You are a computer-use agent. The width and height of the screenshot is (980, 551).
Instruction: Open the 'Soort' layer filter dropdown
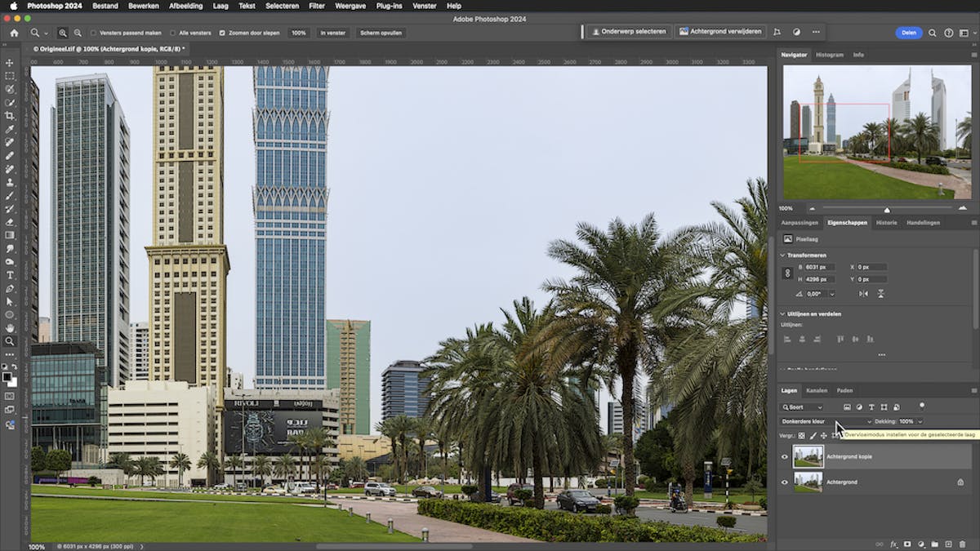pos(802,407)
